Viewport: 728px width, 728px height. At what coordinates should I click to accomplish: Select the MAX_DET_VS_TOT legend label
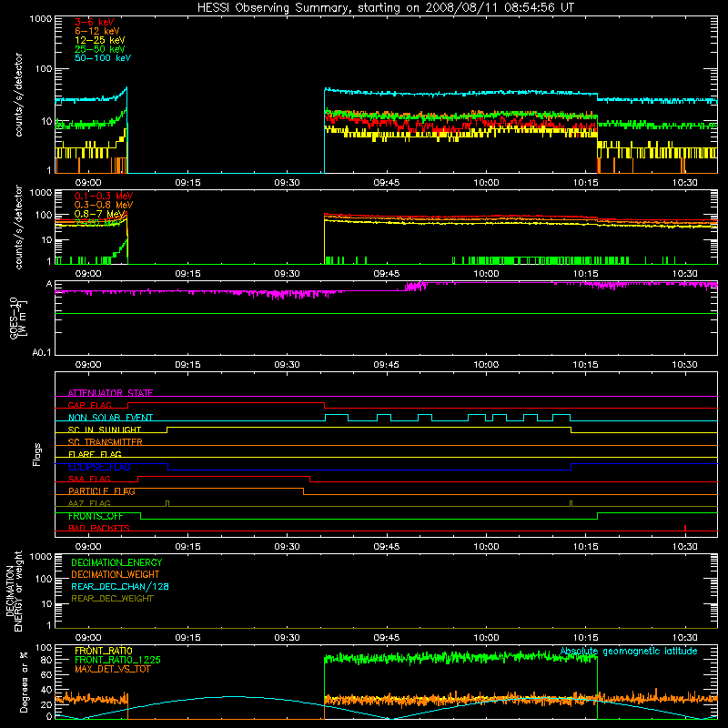coord(112,669)
